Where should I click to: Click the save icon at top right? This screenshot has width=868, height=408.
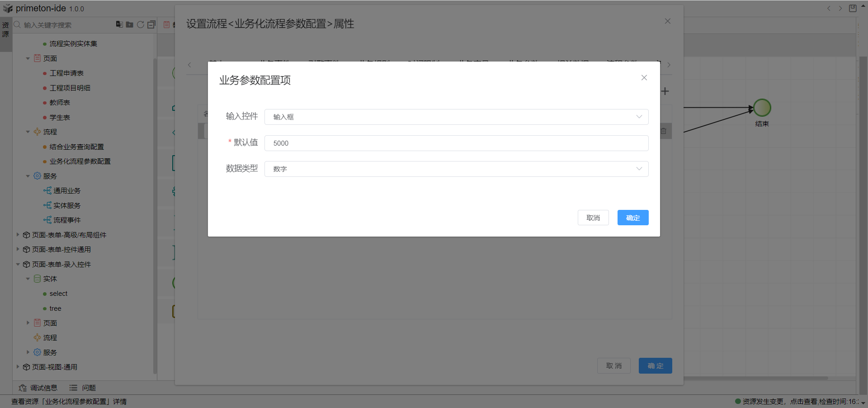tap(853, 8)
